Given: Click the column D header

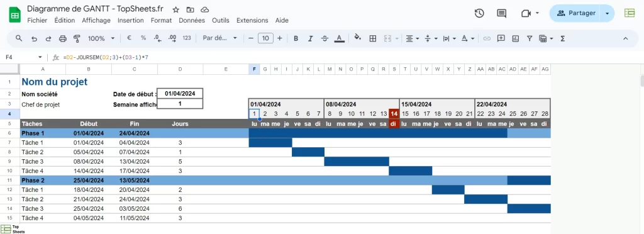Looking at the screenshot, I should tap(180, 69).
